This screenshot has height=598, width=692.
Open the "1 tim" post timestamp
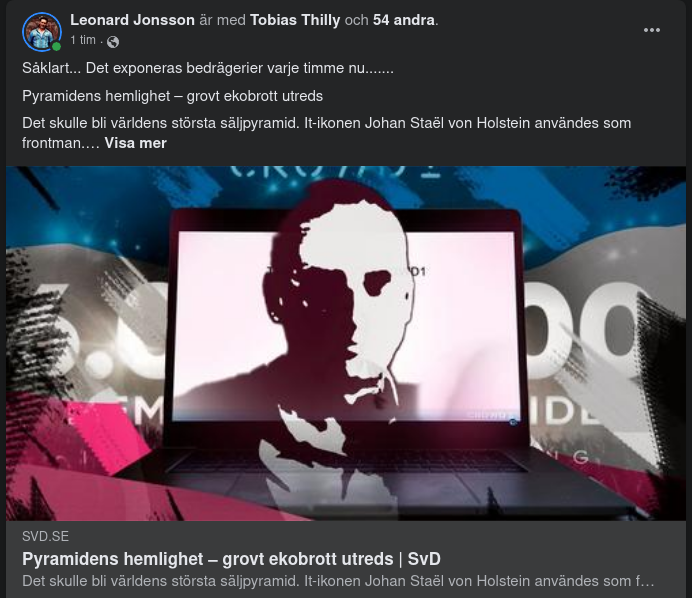[83, 40]
